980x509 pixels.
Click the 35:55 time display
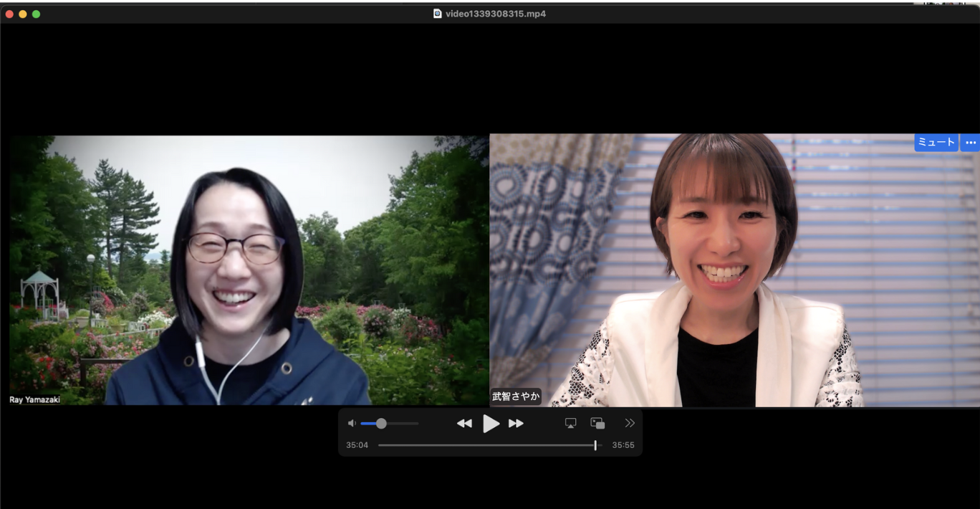point(623,445)
